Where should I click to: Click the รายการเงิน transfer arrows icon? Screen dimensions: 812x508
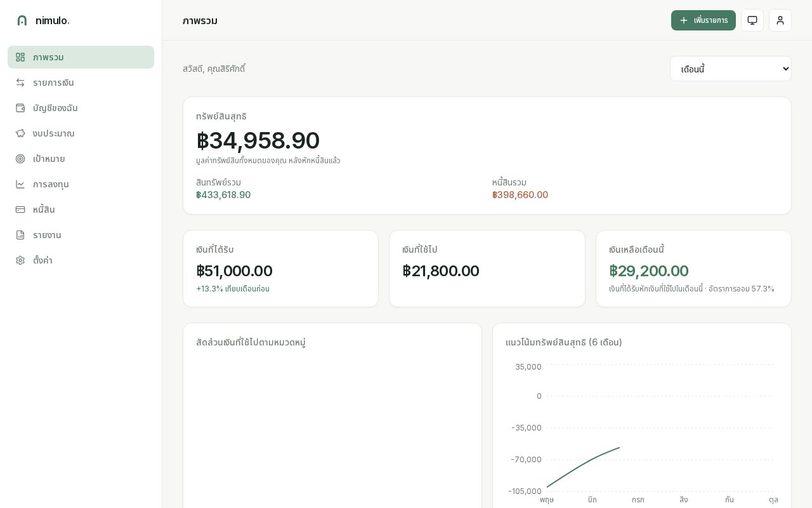(x=20, y=83)
